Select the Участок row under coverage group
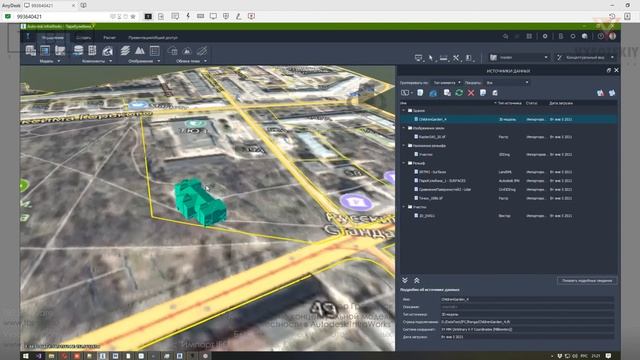This screenshot has width=640, height=360. tap(508, 154)
